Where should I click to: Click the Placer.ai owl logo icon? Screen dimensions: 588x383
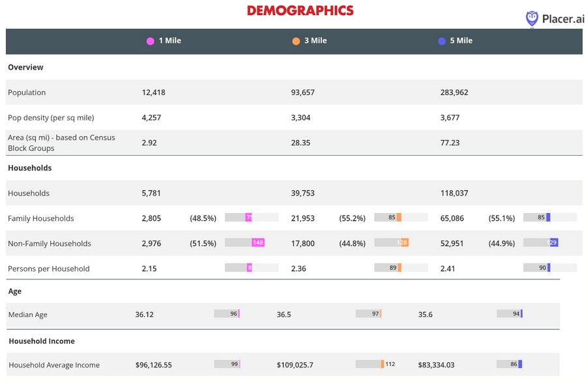(532, 18)
